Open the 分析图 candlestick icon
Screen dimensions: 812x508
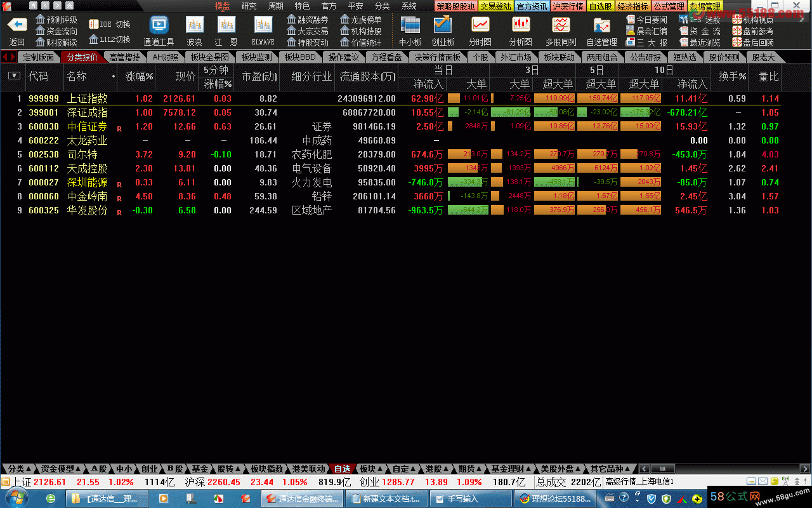tap(521, 25)
